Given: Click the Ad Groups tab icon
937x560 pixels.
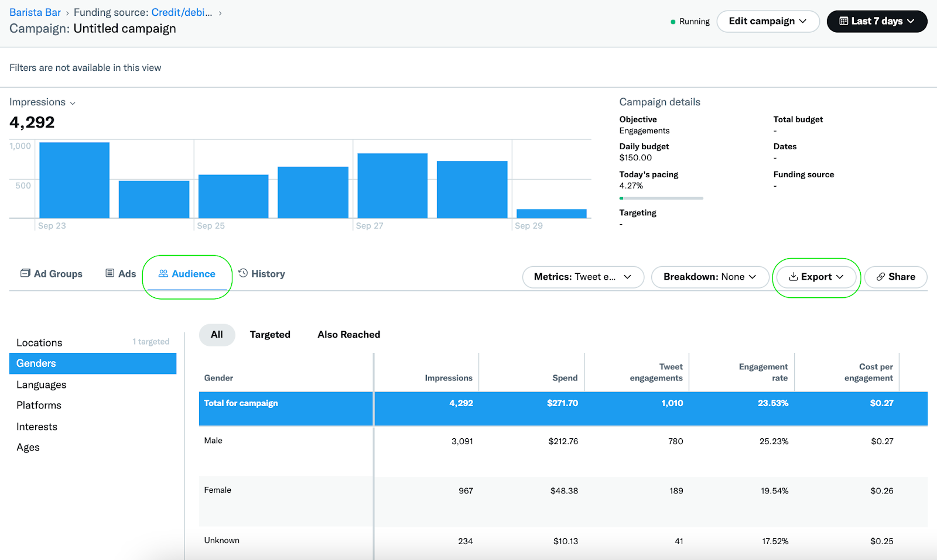Looking at the screenshot, I should 25,273.
